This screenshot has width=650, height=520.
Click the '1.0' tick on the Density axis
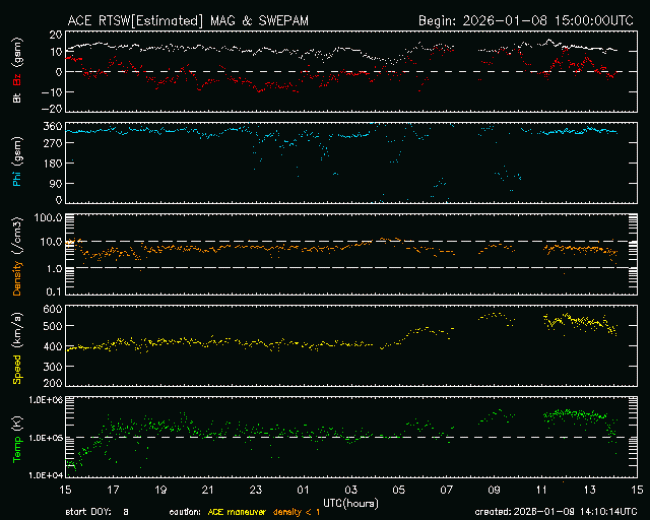pos(54,269)
